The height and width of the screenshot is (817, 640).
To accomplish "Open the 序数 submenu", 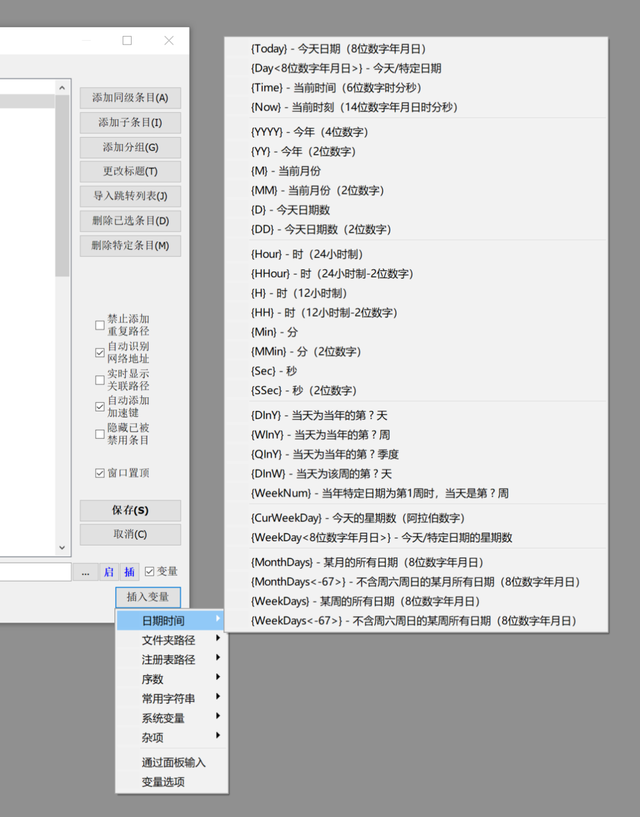I will click(x=170, y=679).
